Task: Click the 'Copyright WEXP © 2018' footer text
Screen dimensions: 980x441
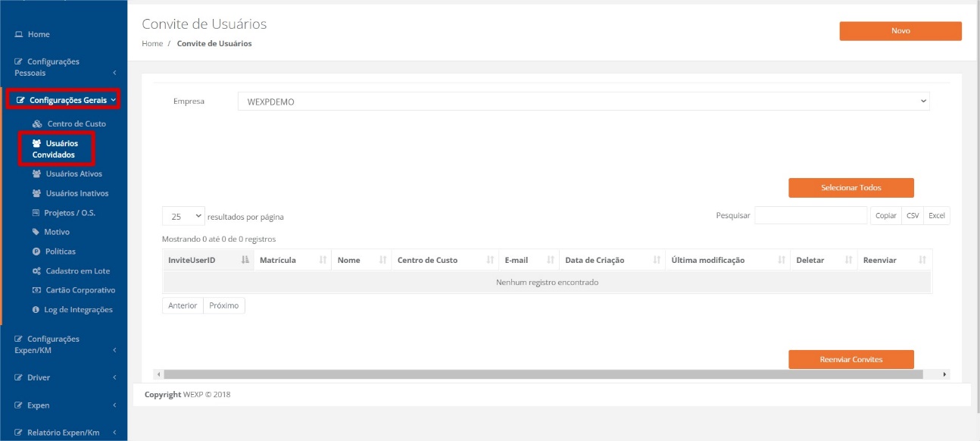Action: tap(188, 395)
